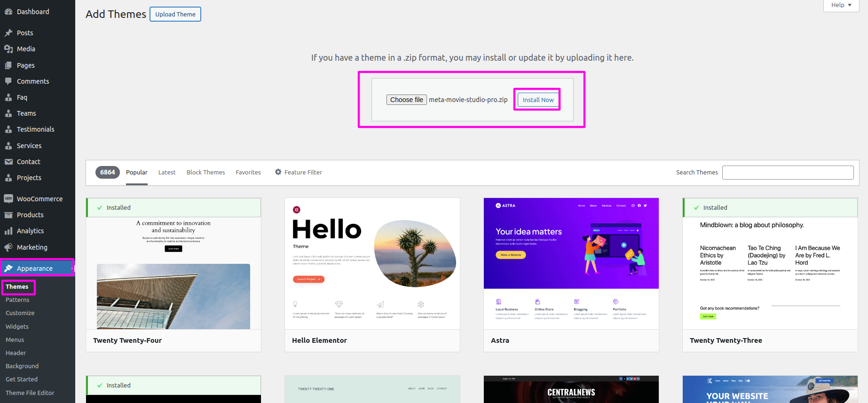
Task: Click the Pages document icon
Action: 8,65
